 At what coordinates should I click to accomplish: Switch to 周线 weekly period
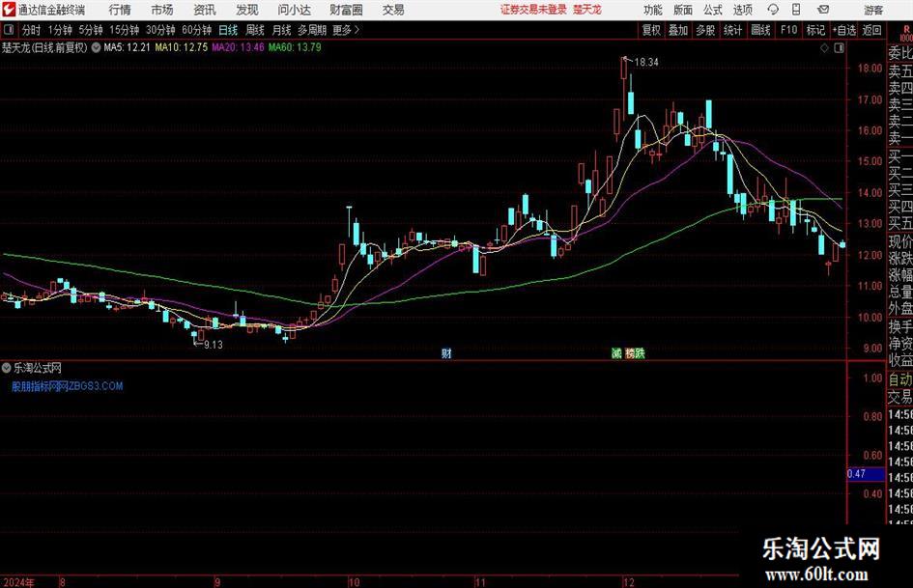(x=255, y=30)
